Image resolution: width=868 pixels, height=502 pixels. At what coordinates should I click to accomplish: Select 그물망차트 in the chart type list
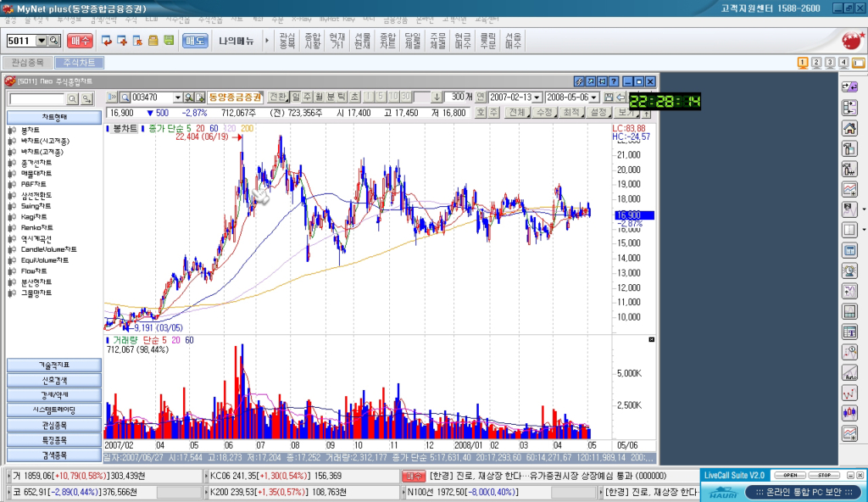tap(36, 293)
